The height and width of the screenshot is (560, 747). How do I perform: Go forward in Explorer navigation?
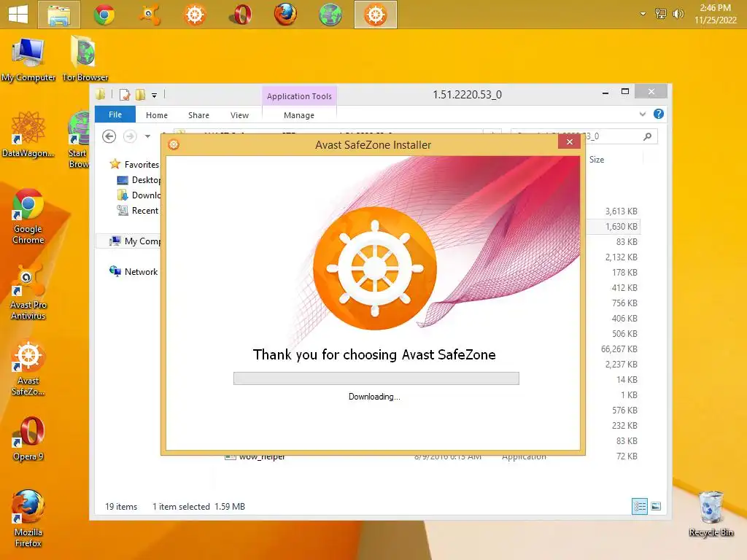(x=130, y=136)
